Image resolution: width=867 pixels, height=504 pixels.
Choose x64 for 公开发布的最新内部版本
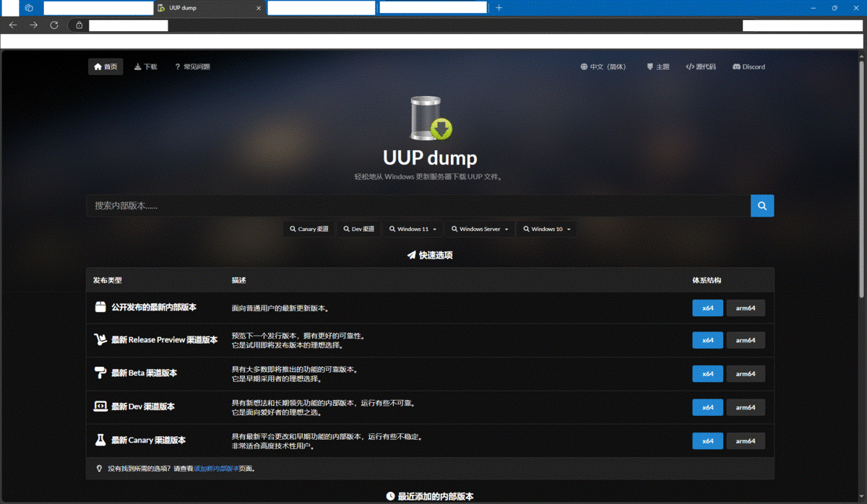click(x=707, y=308)
